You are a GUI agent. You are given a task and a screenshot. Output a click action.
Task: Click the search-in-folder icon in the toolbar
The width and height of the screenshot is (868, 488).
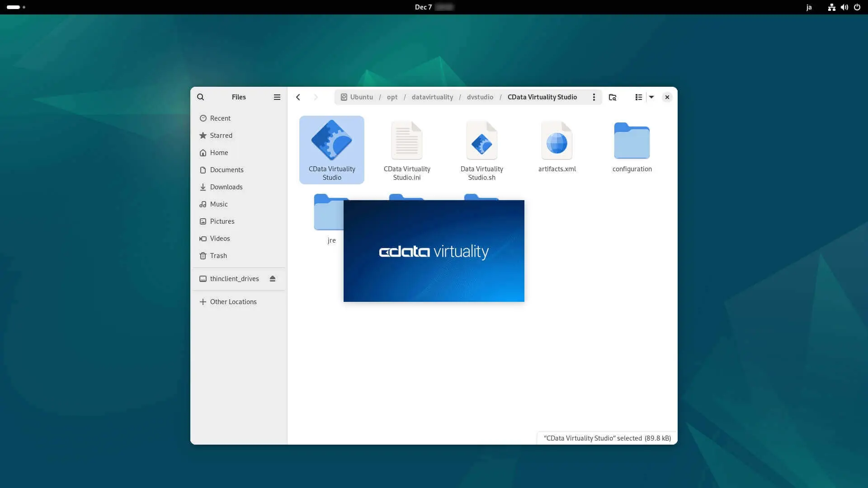click(613, 97)
